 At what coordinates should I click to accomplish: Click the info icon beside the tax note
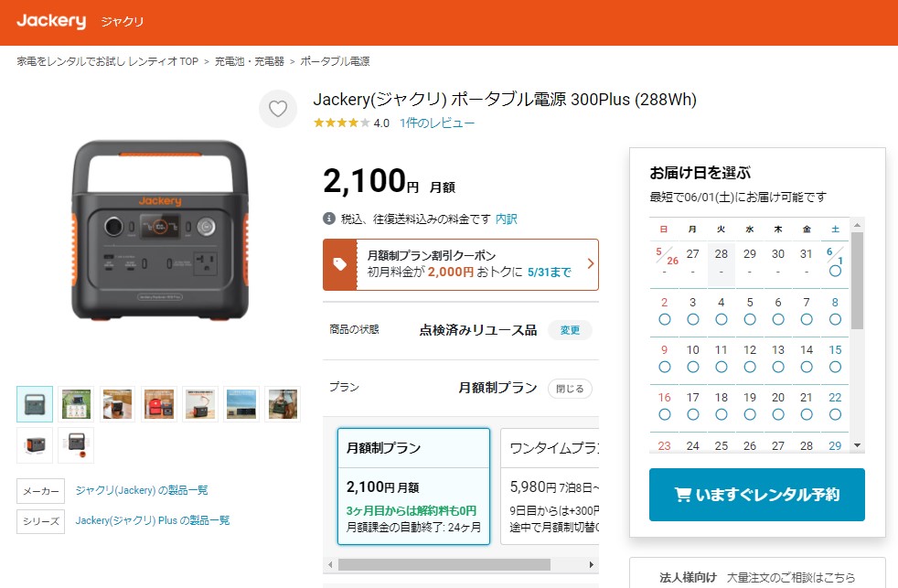328,219
